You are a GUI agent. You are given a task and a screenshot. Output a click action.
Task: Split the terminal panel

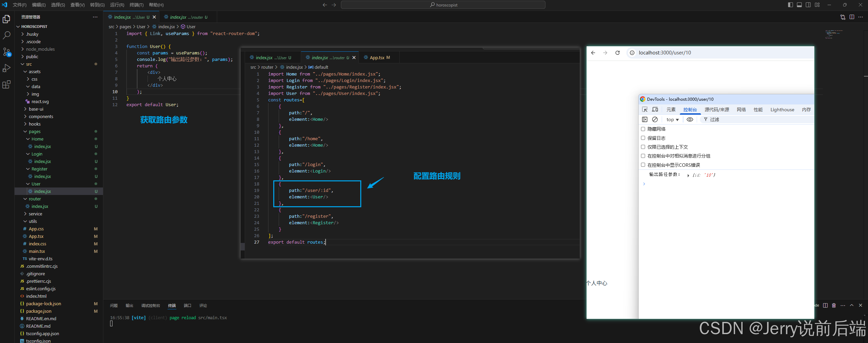tap(825, 305)
